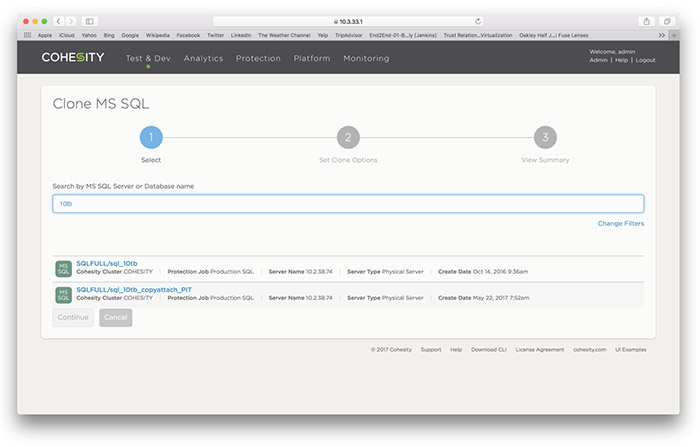Click the MS SQL search input field

click(x=347, y=203)
